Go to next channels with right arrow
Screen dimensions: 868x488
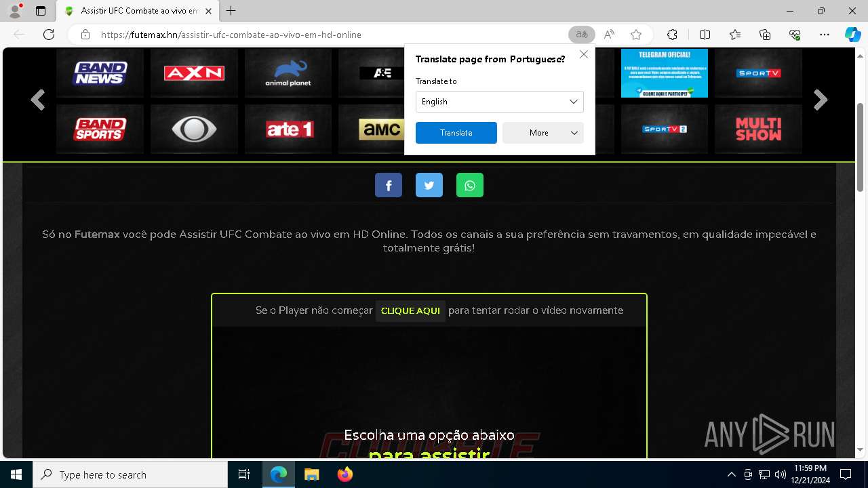click(821, 100)
